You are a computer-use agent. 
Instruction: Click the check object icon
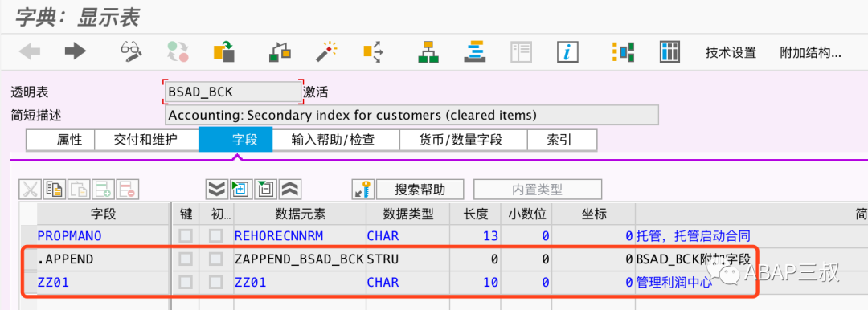click(x=280, y=51)
